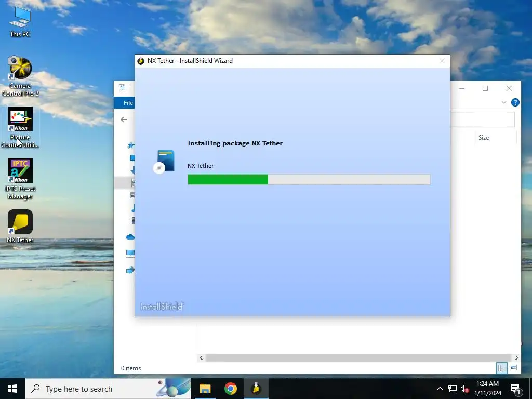Open the Windows Start menu
This screenshot has height=399, width=532.
pos(12,389)
